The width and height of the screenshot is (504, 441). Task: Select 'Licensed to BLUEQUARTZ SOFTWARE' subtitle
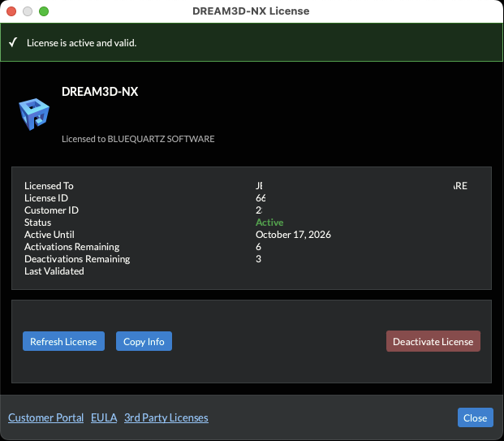point(138,139)
